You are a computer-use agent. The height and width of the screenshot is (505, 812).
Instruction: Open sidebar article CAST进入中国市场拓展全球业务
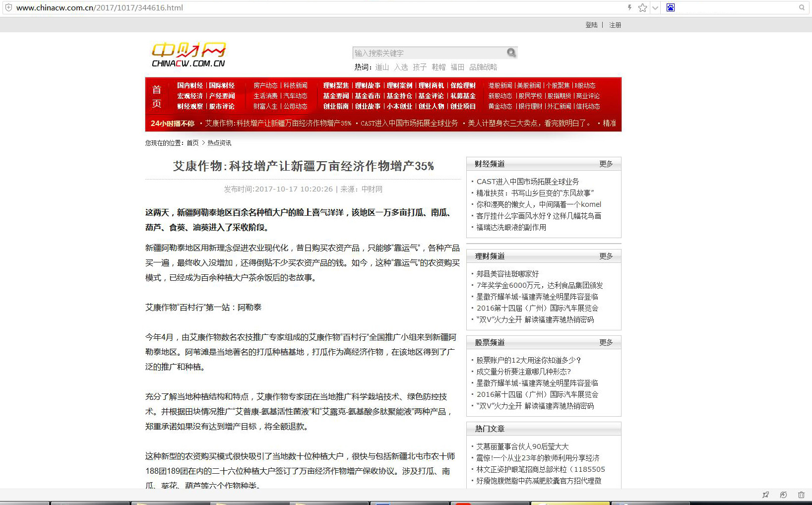coord(528,182)
